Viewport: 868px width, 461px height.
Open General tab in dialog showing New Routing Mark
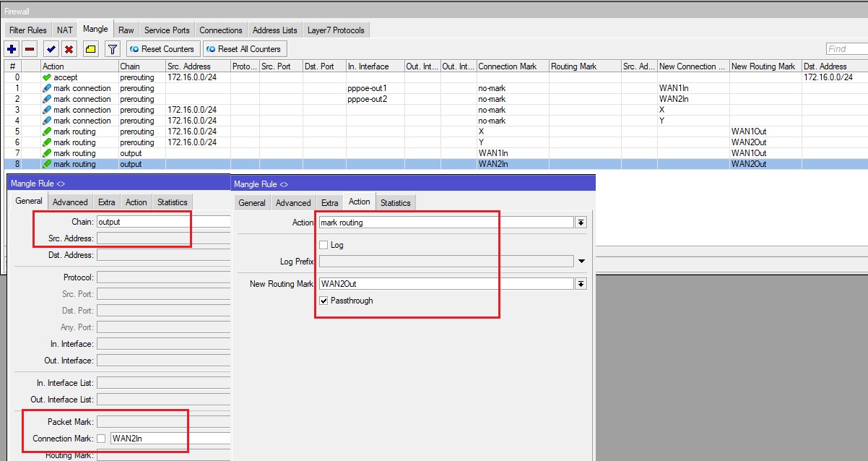coord(252,203)
